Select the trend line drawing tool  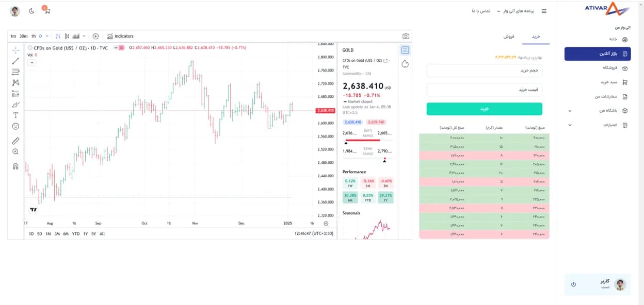[x=15, y=61]
